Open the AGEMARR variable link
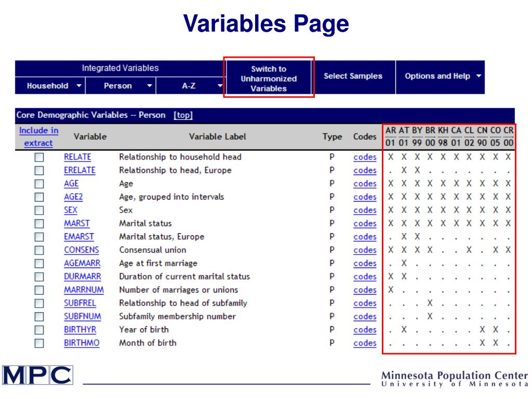The height and width of the screenshot is (399, 532). point(83,263)
